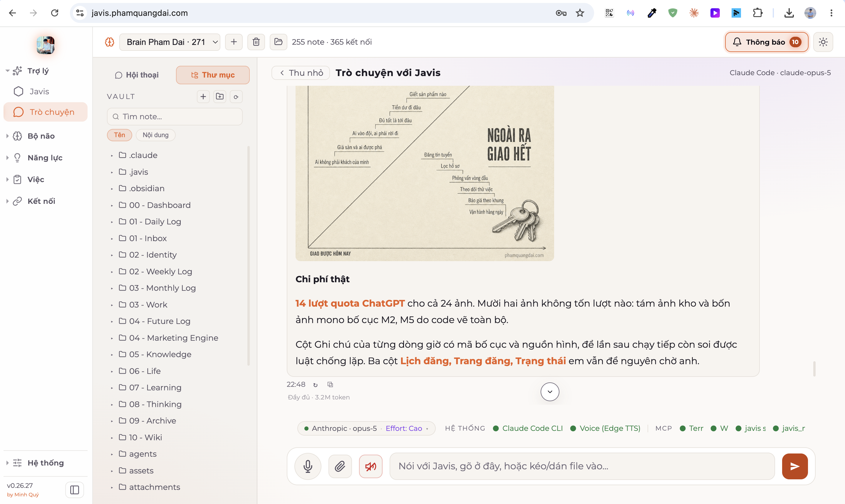Add a new item with the header plus button
The image size is (845, 504).
click(234, 42)
